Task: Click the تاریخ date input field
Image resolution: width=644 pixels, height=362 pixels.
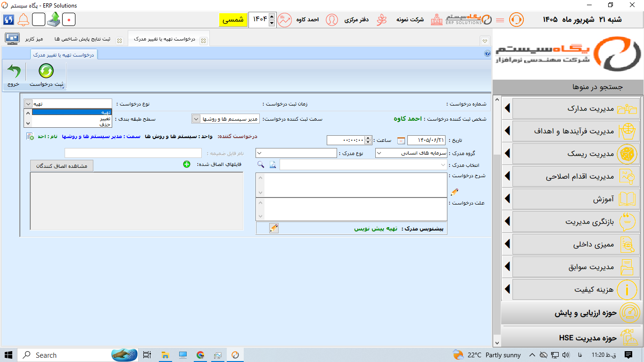Action: 426,140
